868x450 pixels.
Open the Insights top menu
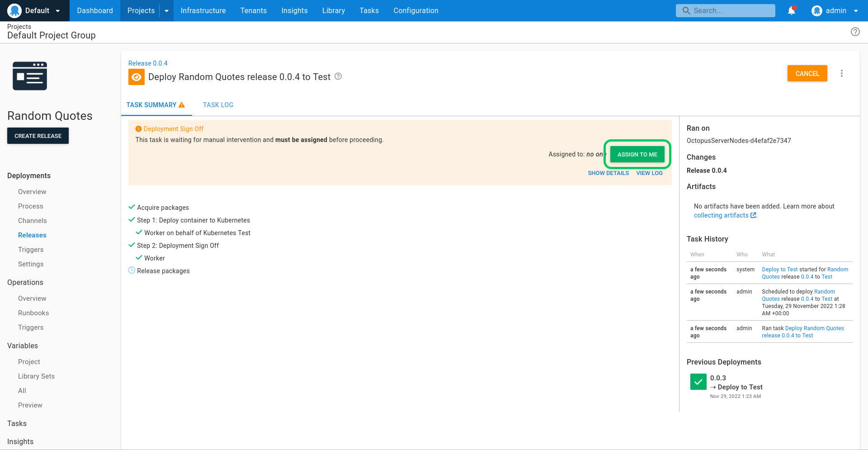[x=294, y=10]
